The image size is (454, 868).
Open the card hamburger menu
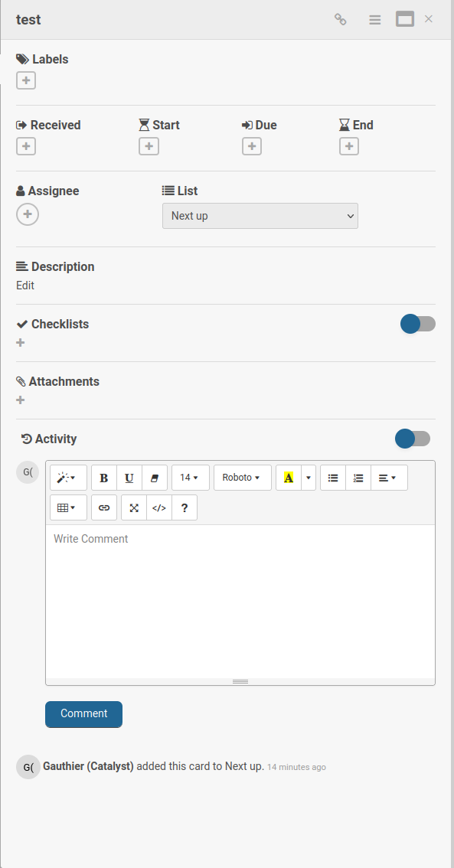click(374, 19)
